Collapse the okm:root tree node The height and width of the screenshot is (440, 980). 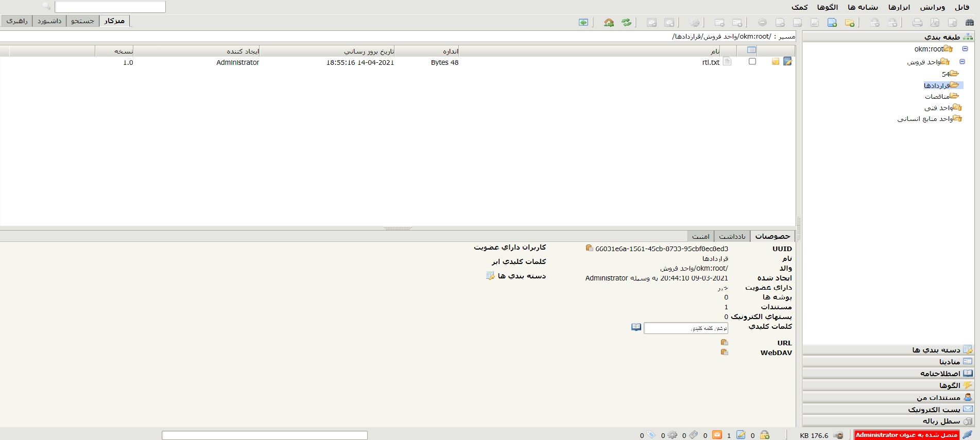click(x=965, y=49)
